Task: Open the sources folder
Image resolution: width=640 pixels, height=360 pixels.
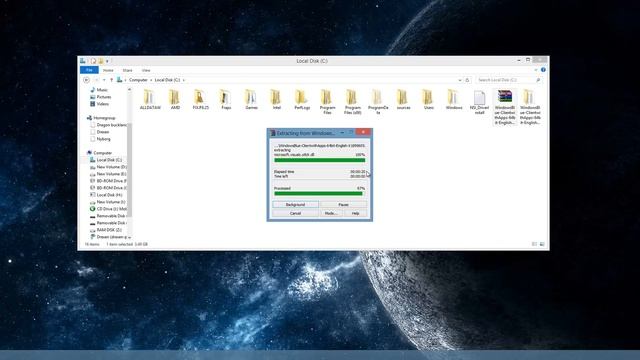Action: point(403,100)
